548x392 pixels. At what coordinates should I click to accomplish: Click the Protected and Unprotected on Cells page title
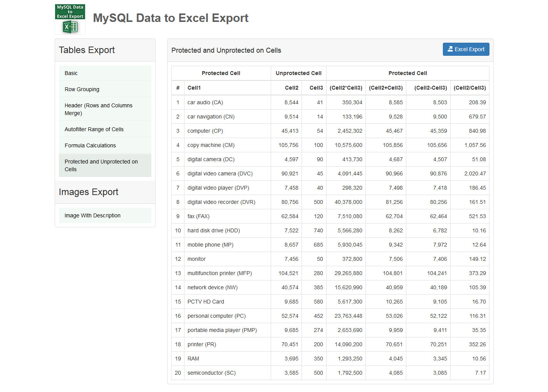pos(226,50)
